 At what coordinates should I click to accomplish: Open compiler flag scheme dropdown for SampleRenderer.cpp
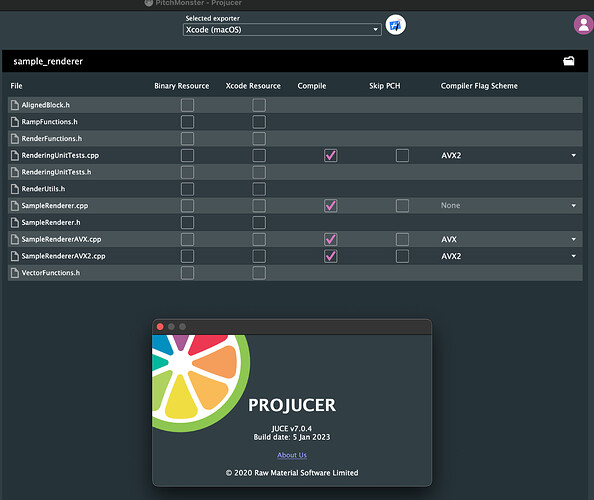coord(509,205)
